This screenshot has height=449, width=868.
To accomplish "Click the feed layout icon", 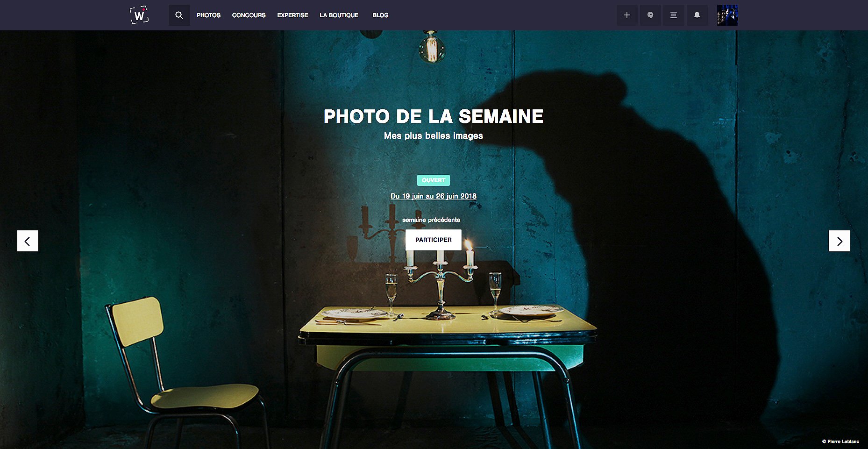I will coord(674,15).
